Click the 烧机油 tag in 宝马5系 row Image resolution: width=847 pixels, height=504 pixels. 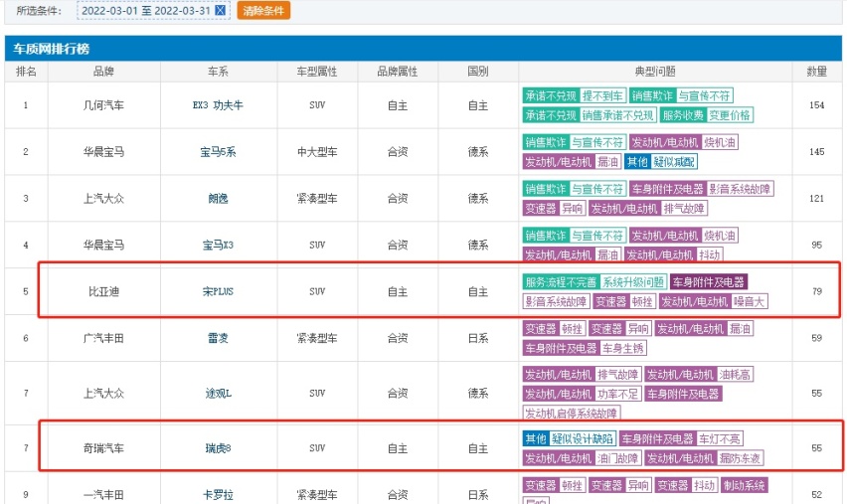click(720, 142)
